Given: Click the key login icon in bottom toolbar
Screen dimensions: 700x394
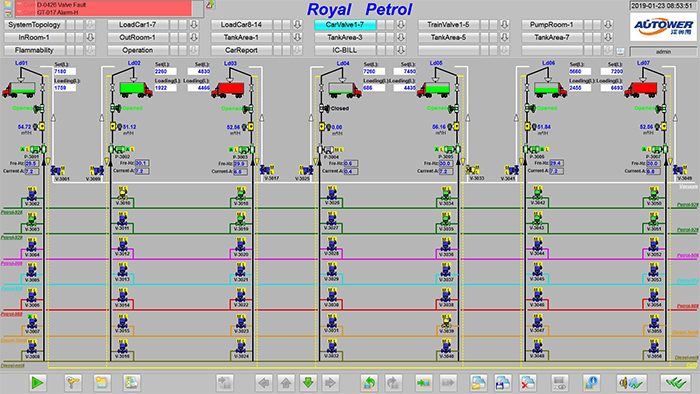Looking at the screenshot, I should [x=73, y=382].
